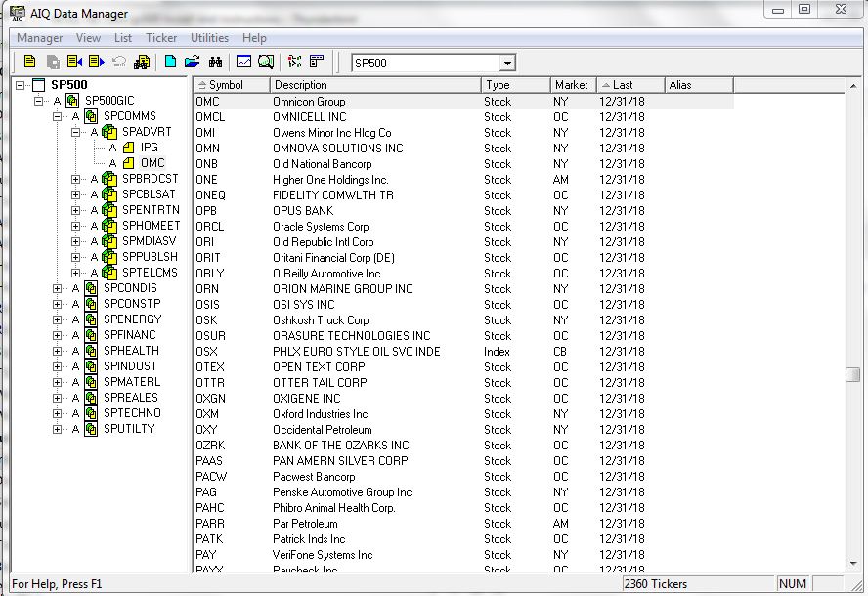The image size is (868, 596).
Task: Sort by the Last column header
Action: click(630, 85)
